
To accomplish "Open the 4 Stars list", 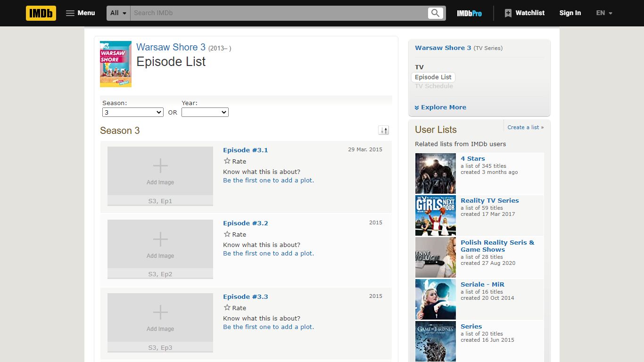I will tap(473, 158).
